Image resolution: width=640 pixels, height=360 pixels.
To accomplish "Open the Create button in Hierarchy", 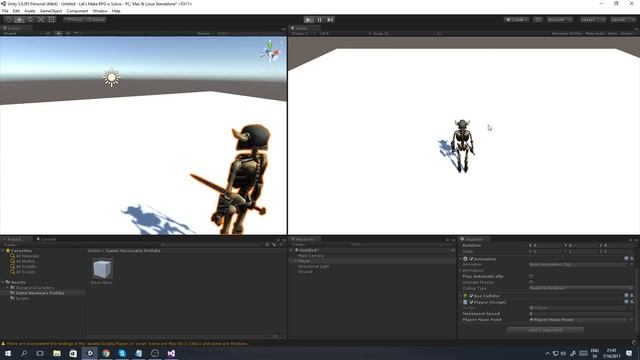I will click(299, 244).
